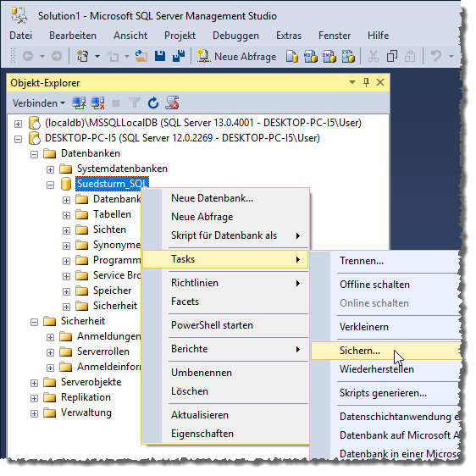Open the Objekt-Explorer window position dropdown

(352, 82)
